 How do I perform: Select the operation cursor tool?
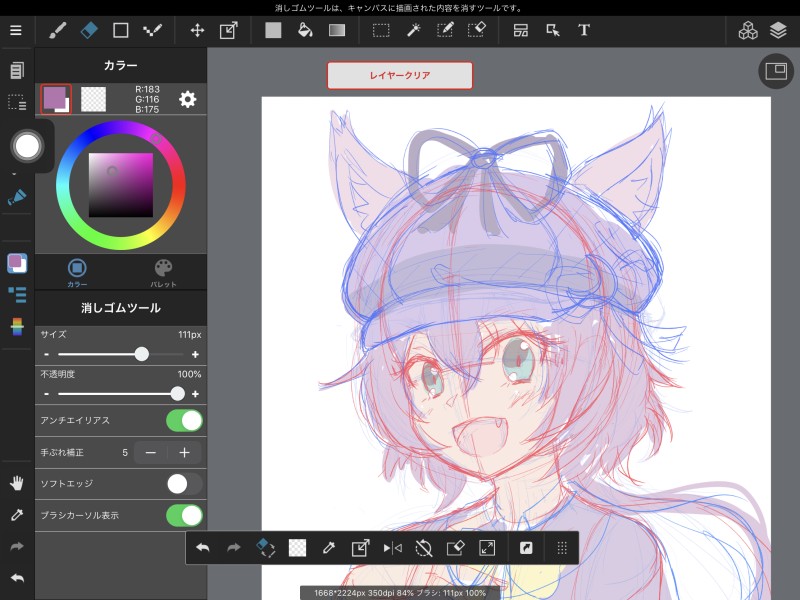553,31
